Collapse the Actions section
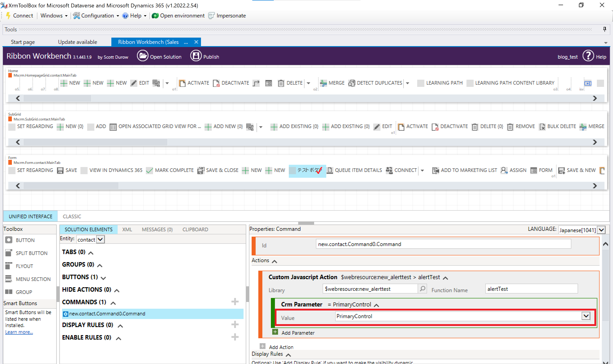This screenshot has width=613, height=364. click(x=274, y=261)
